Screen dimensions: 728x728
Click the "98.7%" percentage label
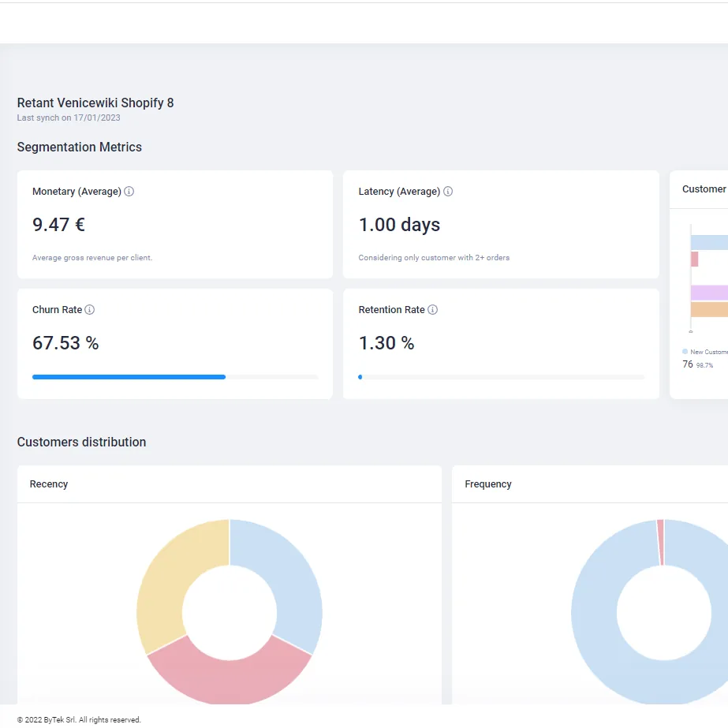(x=705, y=365)
